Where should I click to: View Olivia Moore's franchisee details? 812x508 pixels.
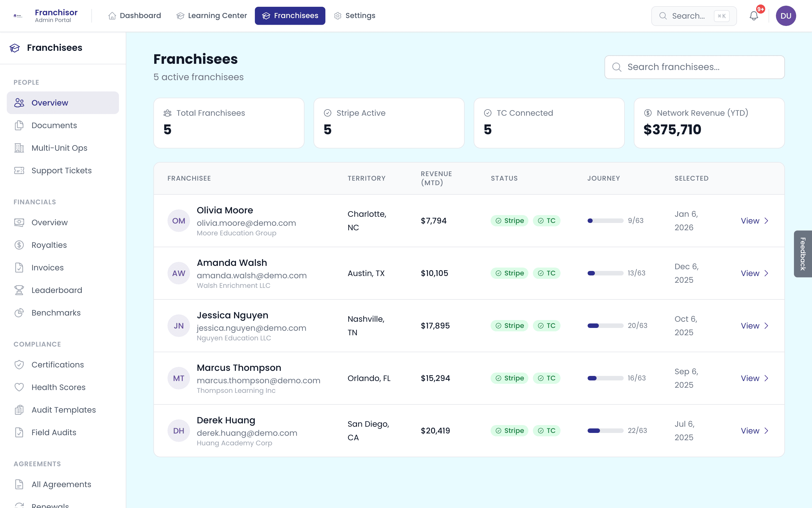point(754,221)
